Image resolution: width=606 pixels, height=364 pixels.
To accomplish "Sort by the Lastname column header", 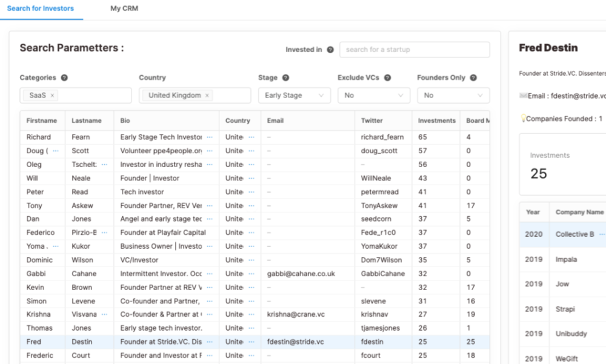I will click(x=87, y=121).
